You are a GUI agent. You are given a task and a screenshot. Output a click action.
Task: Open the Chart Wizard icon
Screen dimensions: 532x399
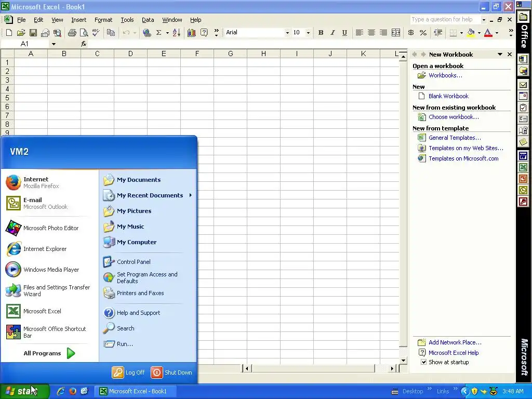click(191, 33)
